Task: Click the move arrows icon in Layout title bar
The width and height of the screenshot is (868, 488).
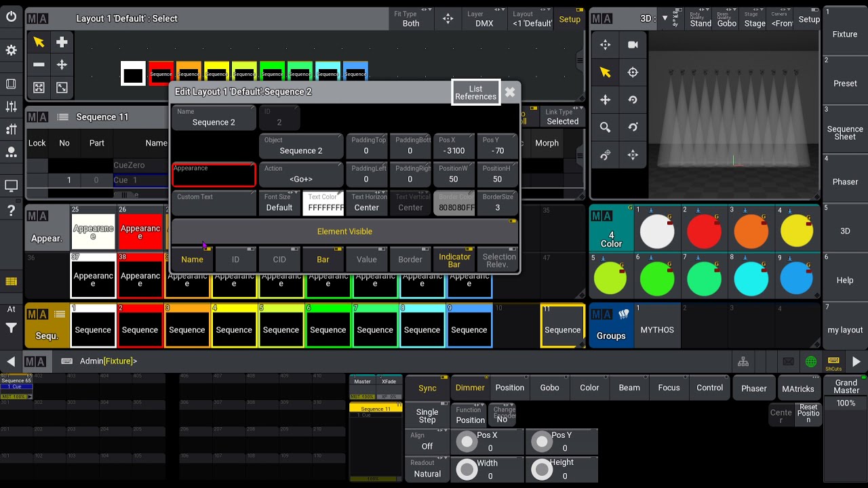Action: pyautogui.click(x=448, y=19)
